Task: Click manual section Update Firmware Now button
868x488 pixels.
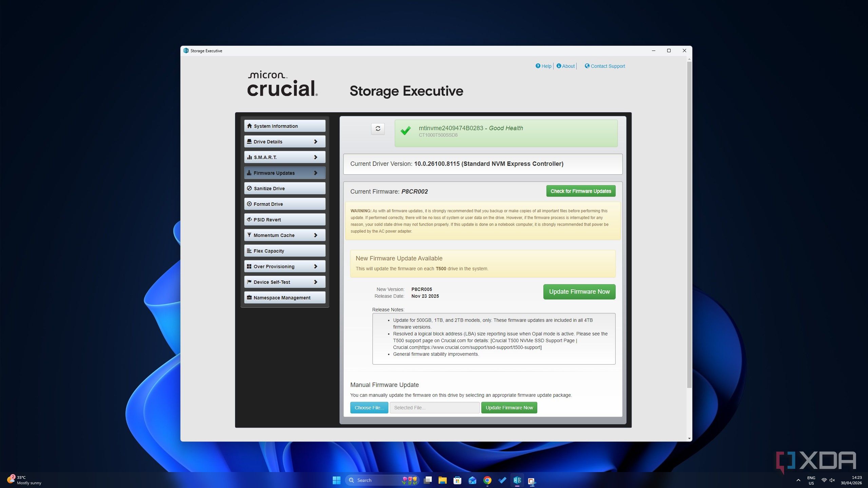Action: (509, 408)
